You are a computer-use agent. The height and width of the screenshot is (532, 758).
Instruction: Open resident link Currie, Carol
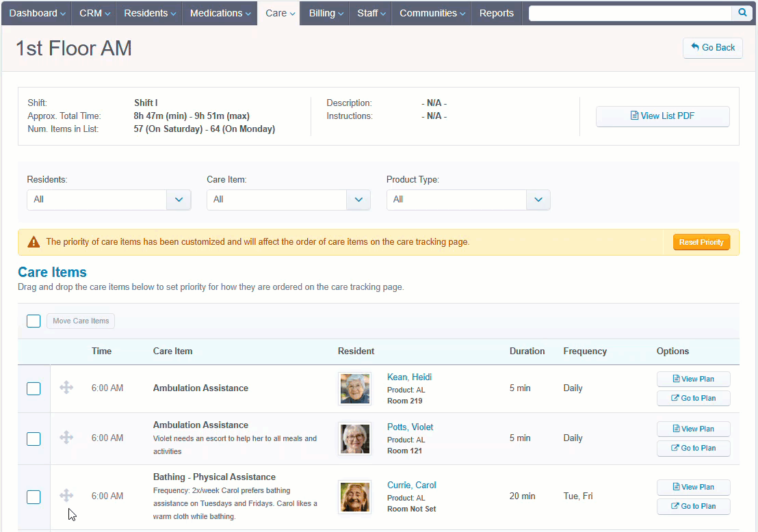click(x=411, y=485)
